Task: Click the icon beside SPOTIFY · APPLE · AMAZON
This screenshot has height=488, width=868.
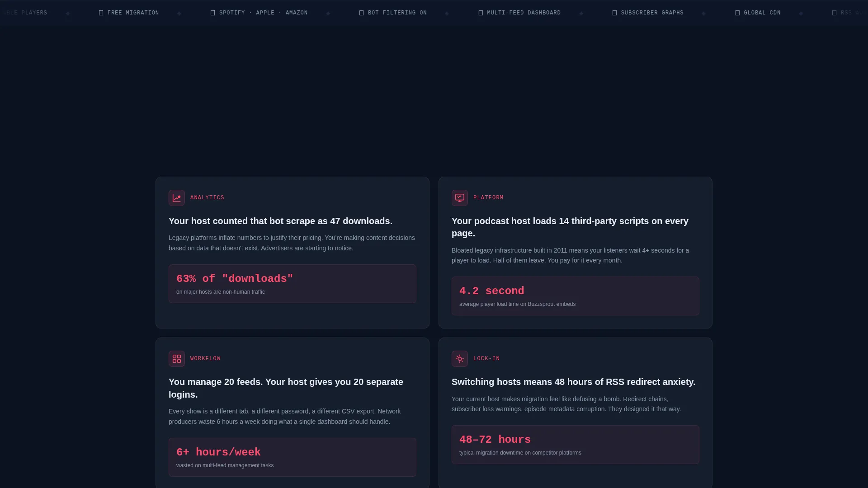Action: [x=213, y=13]
